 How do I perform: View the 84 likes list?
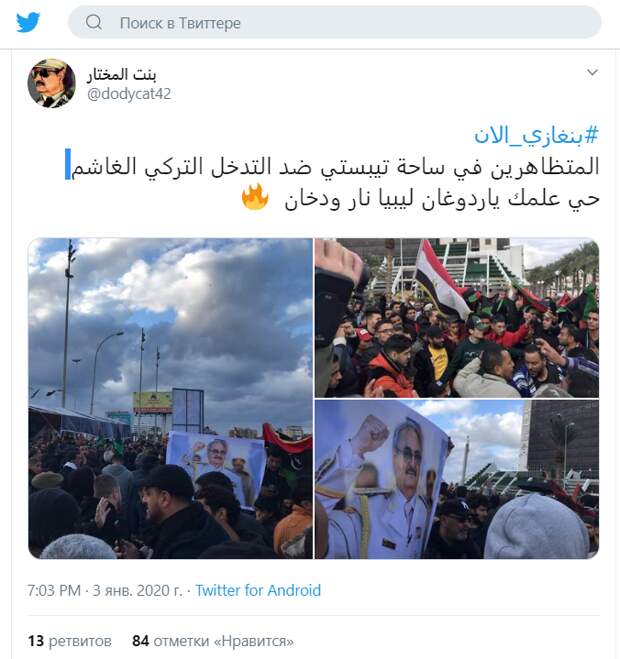click(x=213, y=641)
